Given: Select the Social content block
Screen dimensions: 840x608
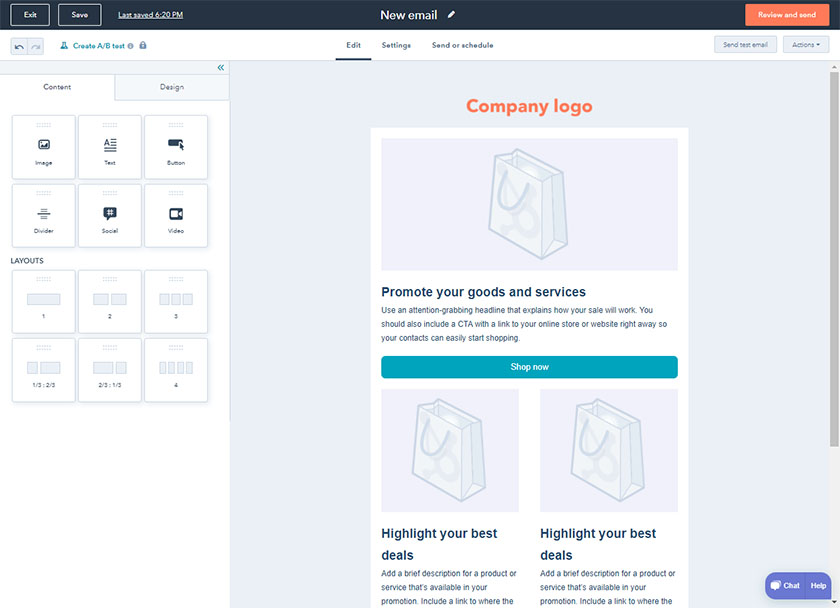Looking at the screenshot, I should (110, 215).
